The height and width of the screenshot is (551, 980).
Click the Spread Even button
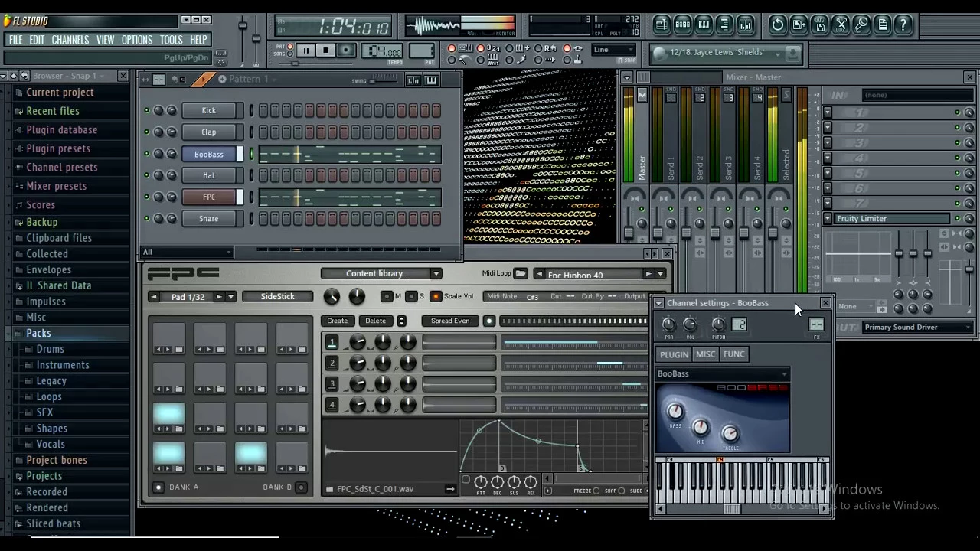coord(449,321)
